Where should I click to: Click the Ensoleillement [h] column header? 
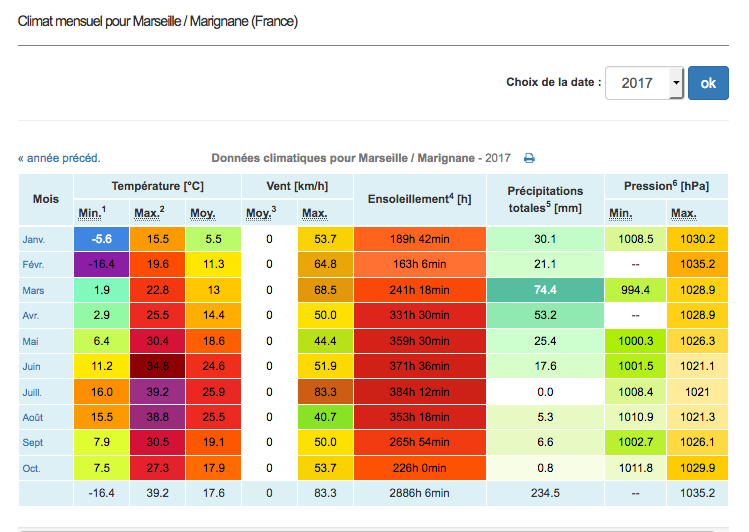pyautogui.click(x=419, y=199)
